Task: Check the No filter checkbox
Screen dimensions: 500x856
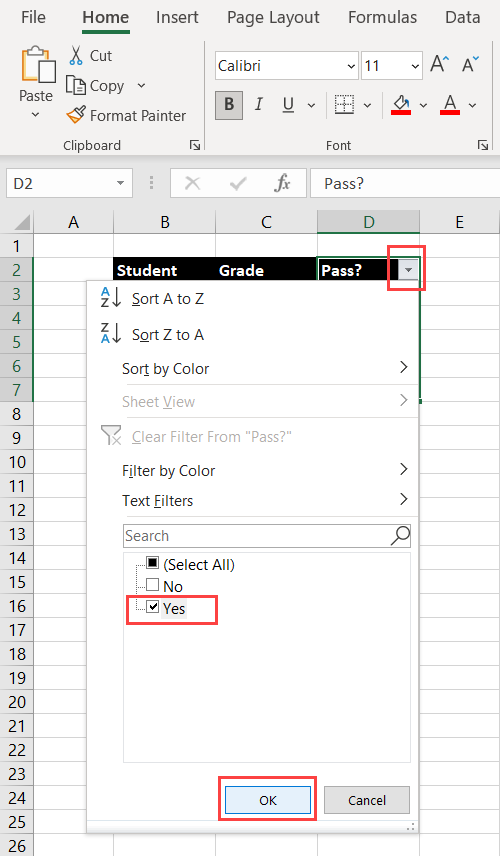Action: tap(153, 585)
